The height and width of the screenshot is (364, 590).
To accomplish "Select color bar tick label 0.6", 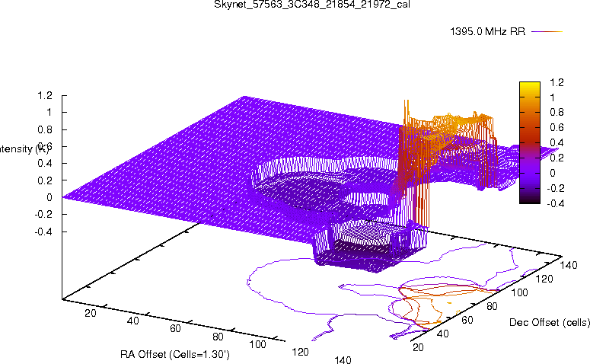I will [x=557, y=128].
